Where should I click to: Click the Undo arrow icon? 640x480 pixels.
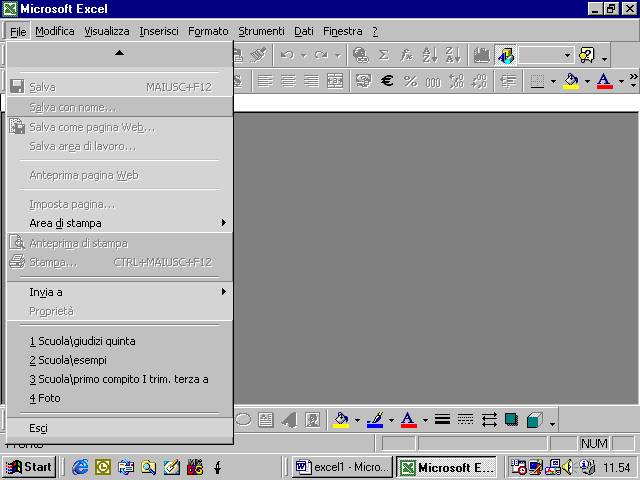pyautogui.click(x=287, y=55)
